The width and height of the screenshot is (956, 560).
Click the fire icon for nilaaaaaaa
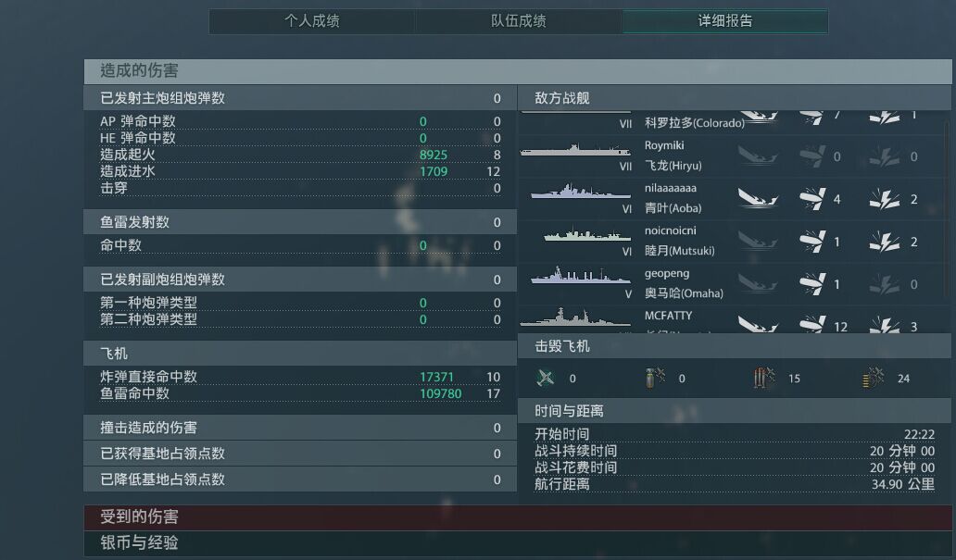[884, 199]
